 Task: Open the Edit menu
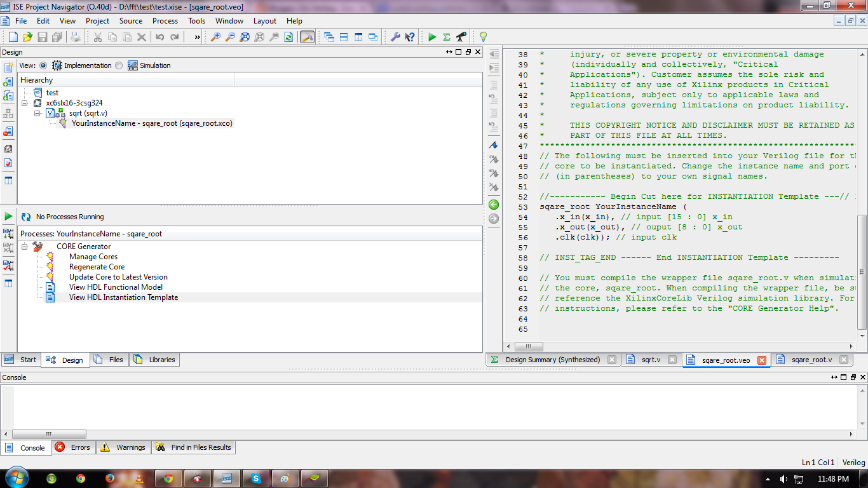(43, 21)
